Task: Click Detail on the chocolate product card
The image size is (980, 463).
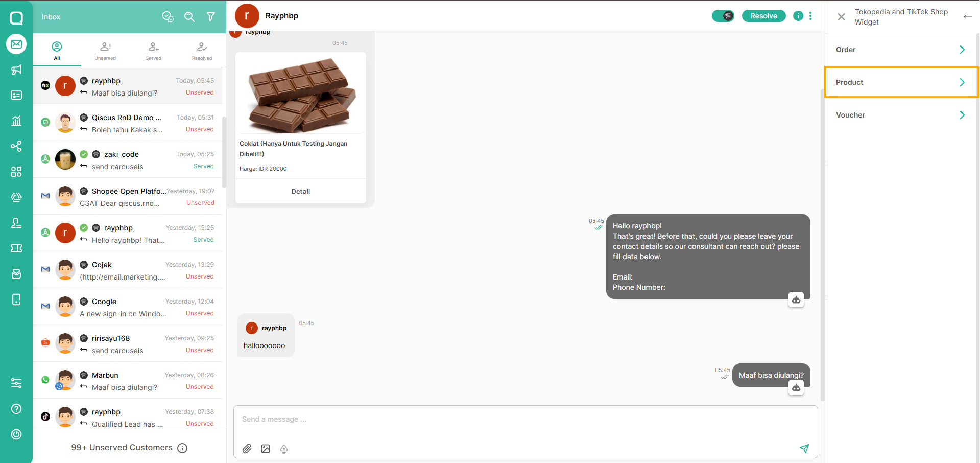Action: tap(301, 191)
